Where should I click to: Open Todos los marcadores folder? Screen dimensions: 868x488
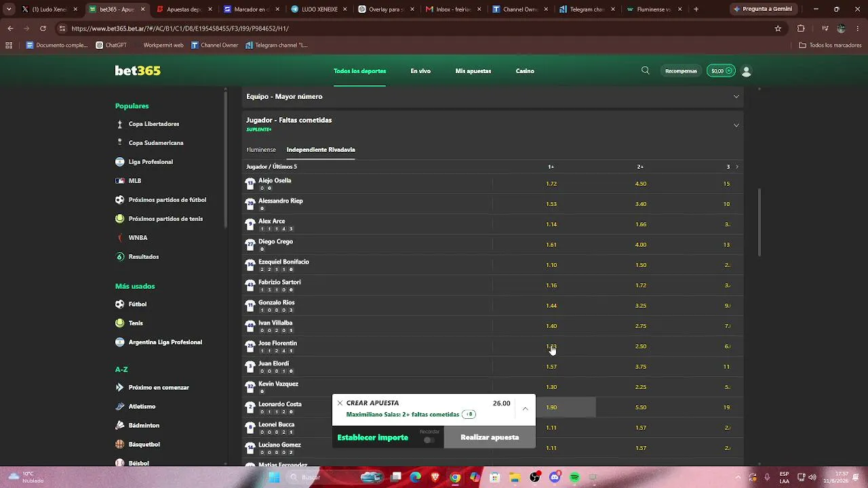click(831, 45)
